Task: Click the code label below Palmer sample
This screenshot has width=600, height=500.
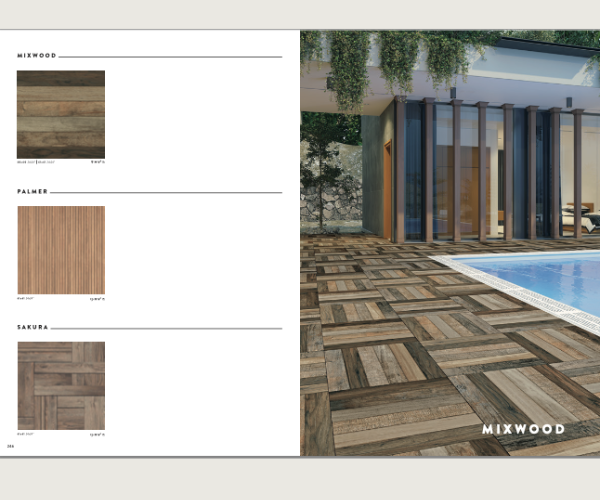Action: [x=25, y=298]
